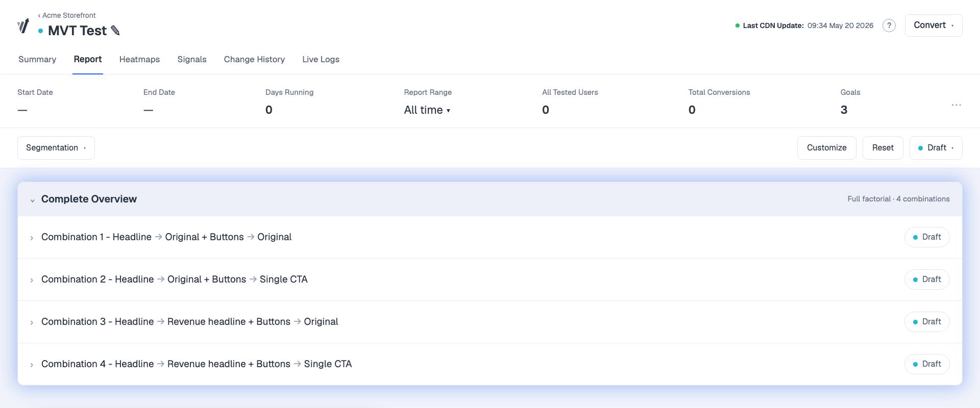Open the help question mark icon
The width and height of the screenshot is (980, 408).
(889, 25)
